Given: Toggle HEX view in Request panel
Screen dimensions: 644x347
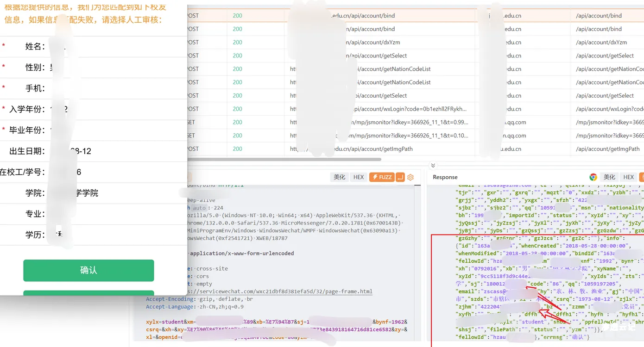Looking at the screenshot, I should [x=359, y=177].
